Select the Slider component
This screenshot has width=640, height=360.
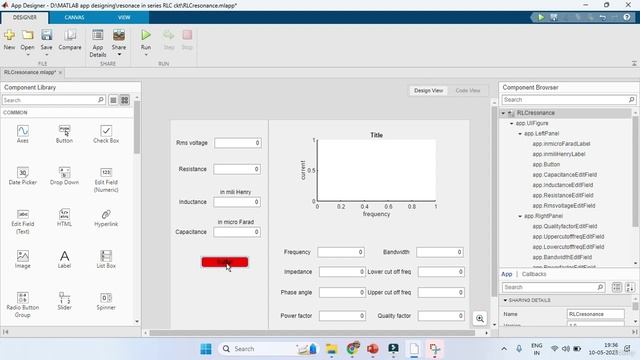coord(64,301)
